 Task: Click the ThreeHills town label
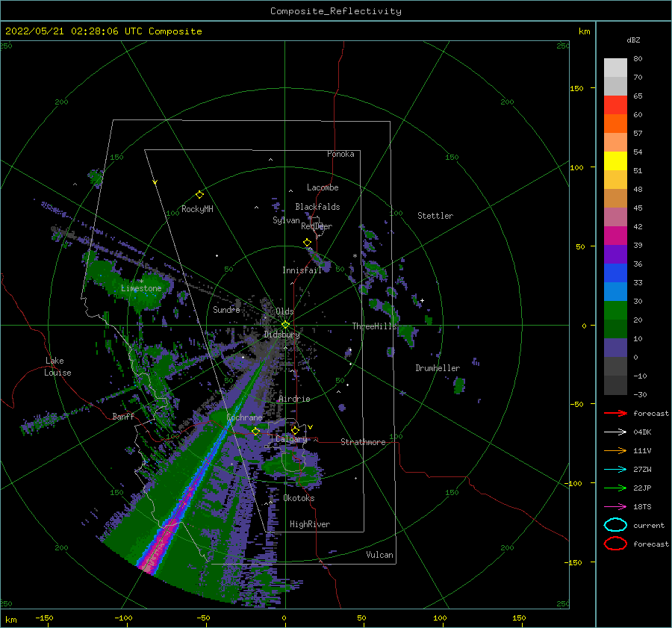375,326
